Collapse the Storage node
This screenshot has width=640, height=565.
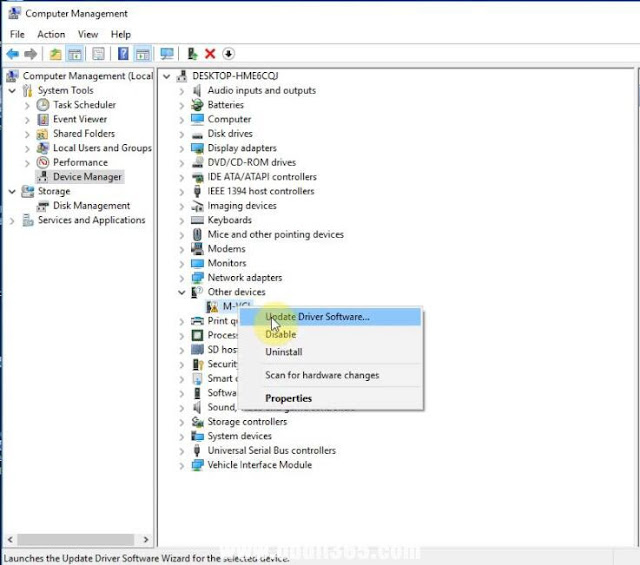[12, 191]
